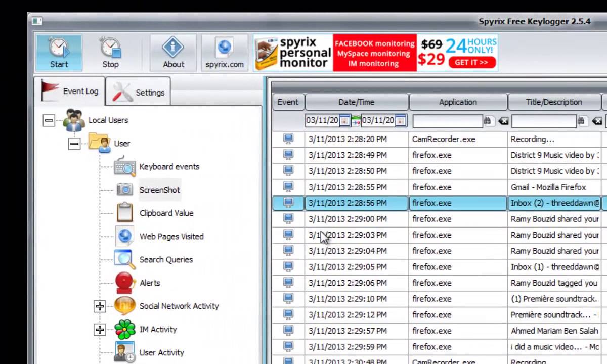Sort by the Title/Description column header
Screen dimensions: 607x364
554,102
